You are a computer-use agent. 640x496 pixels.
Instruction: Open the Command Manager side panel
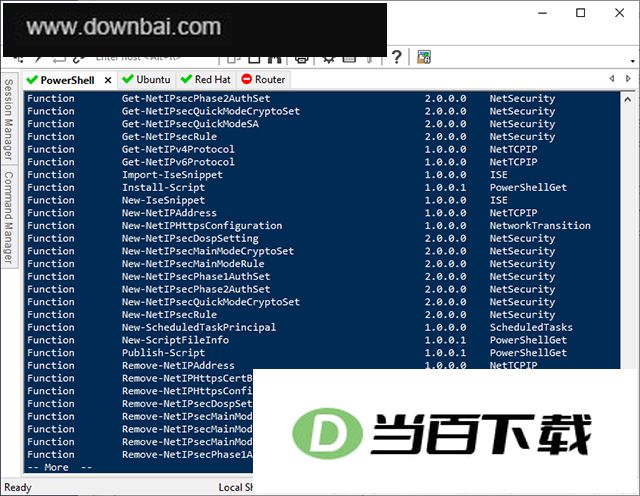9,217
